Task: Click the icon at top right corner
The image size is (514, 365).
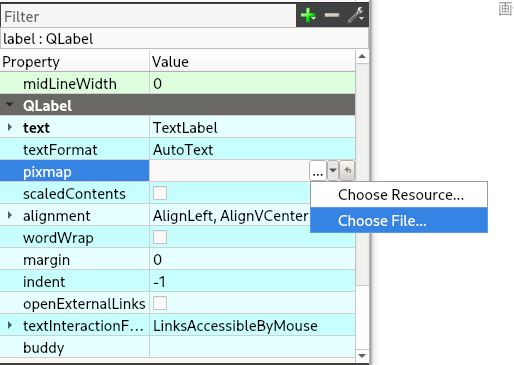Action: click(506, 9)
